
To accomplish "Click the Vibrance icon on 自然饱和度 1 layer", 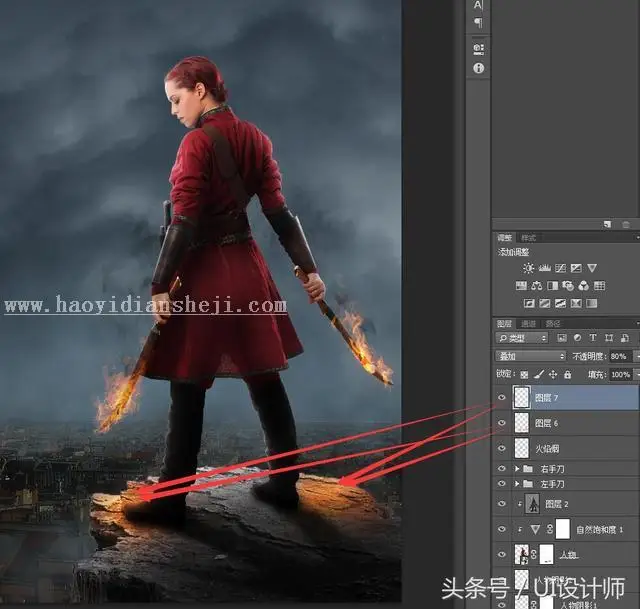I will [535, 529].
